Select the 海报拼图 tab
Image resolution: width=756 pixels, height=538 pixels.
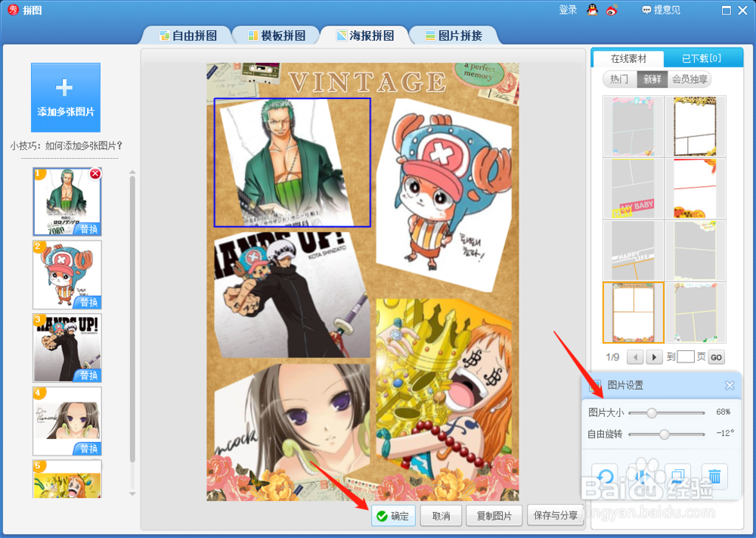click(x=365, y=36)
